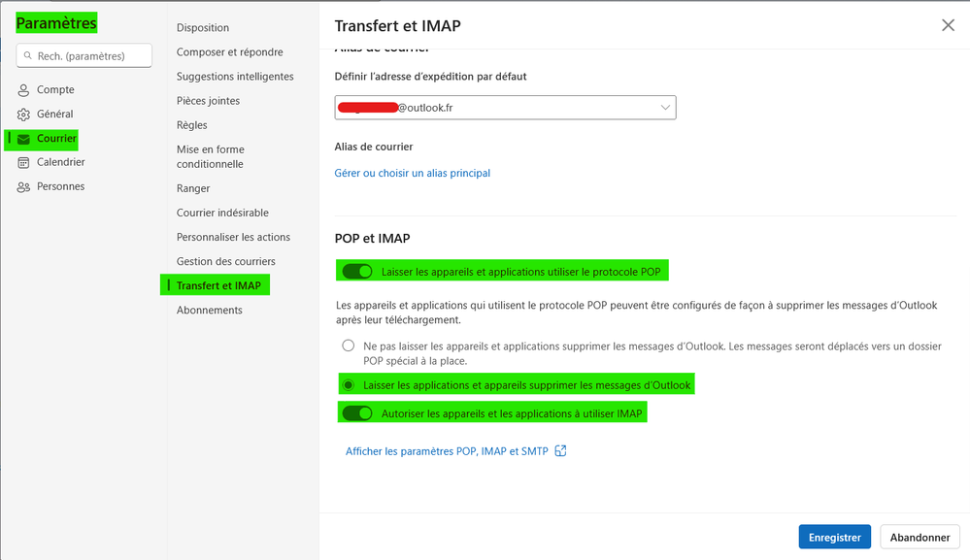The width and height of the screenshot is (970, 560).
Task: Go to Composer et répondre settings
Action: tap(229, 52)
